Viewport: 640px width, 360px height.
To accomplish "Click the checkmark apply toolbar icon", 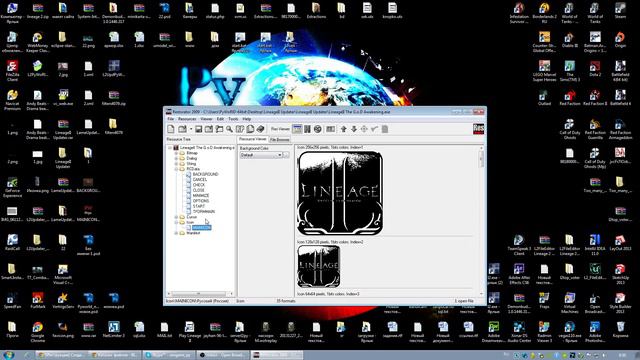I will pyautogui.click(x=374, y=129).
